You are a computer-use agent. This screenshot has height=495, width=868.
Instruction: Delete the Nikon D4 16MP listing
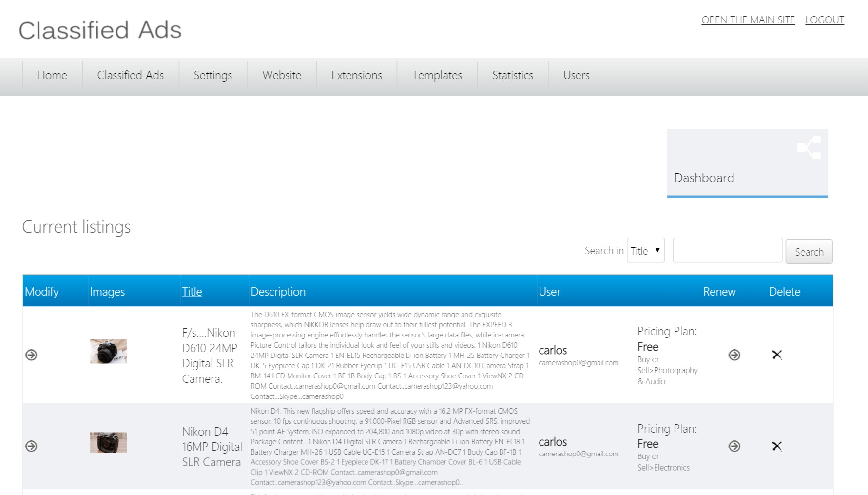777,445
